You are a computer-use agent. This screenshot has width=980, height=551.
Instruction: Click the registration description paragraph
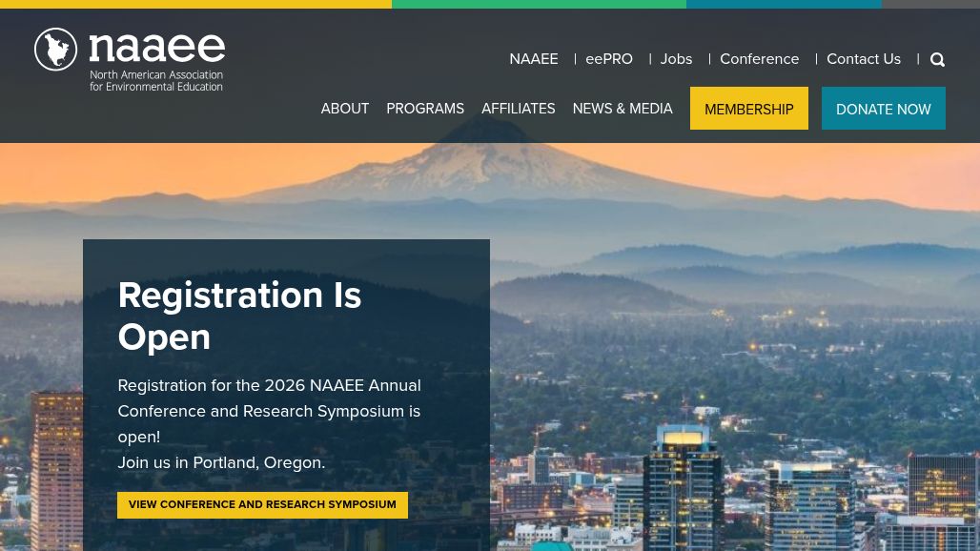pyautogui.click(x=270, y=411)
